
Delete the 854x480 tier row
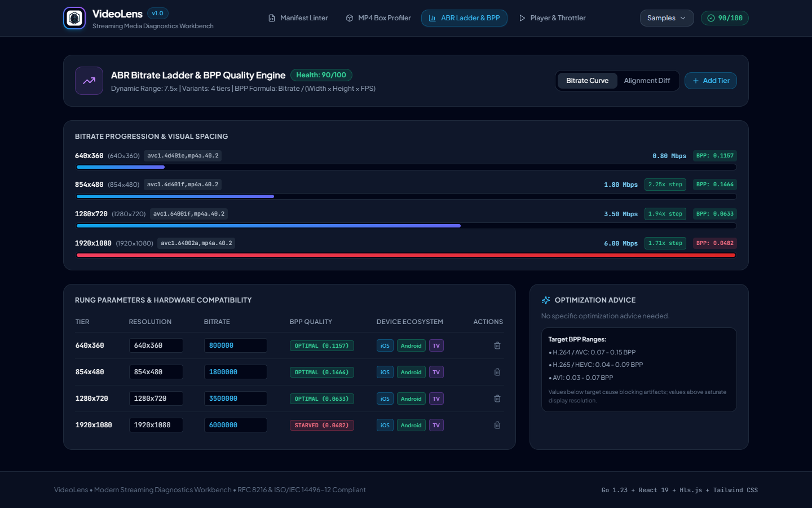click(x=497, y=372)
